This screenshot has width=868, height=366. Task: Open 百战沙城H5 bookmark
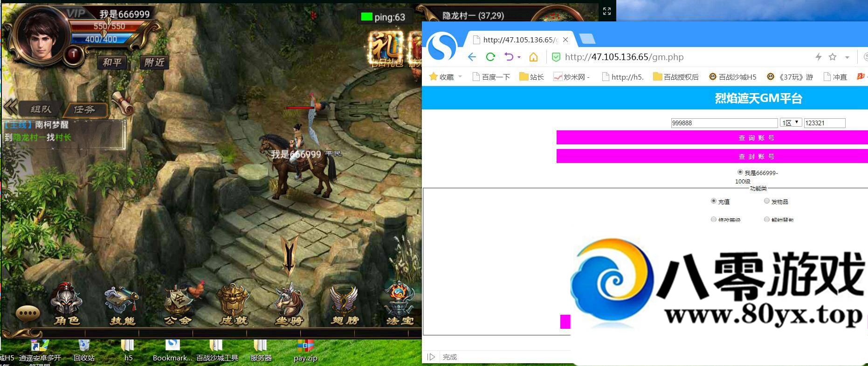pyautogui.click(x=732, y=77)
